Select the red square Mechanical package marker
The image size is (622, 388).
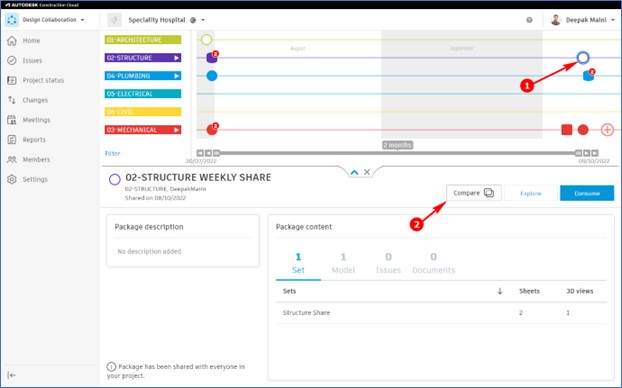[x=567, y=130]
